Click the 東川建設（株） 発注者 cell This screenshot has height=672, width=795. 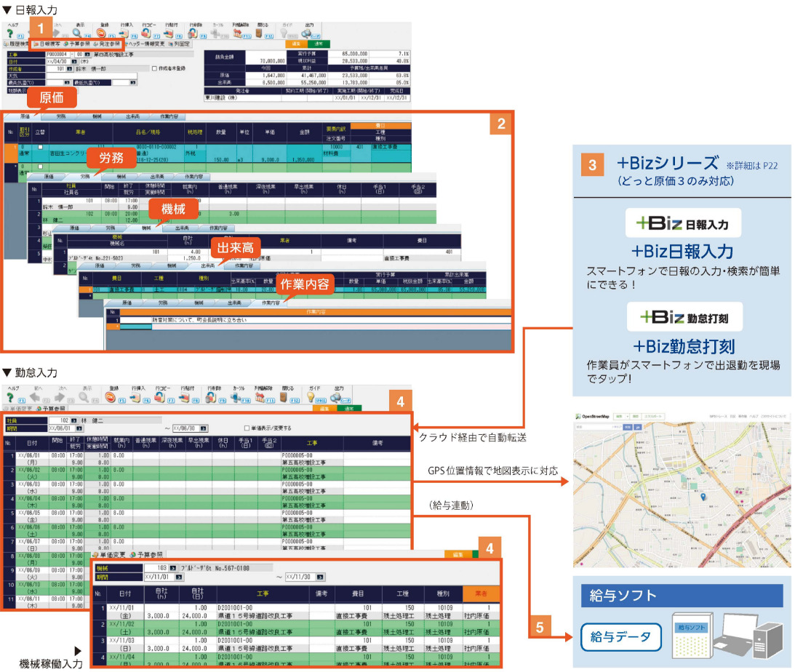(243, 97)
